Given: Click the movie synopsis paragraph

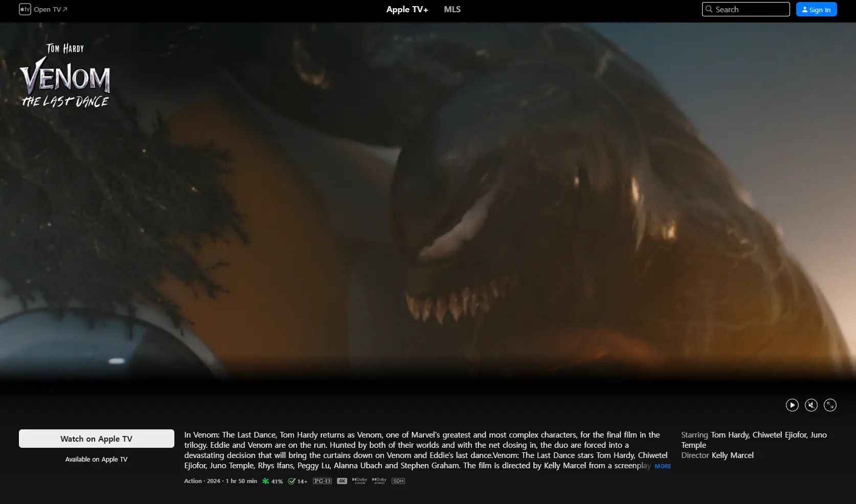Looking at the screenshot, I should pos(427,450).
